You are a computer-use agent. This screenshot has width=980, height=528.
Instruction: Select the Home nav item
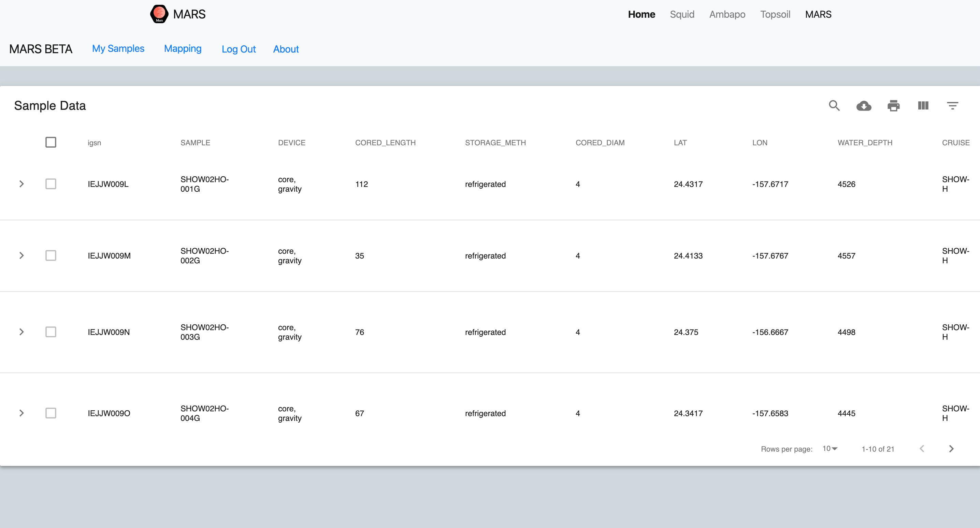642,14
